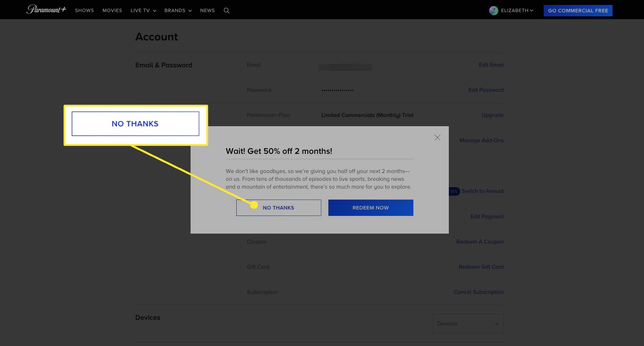Click the 'Paramount+ Plan' row label
Viewport: 644px width, 346px height.
coord(268,115)
